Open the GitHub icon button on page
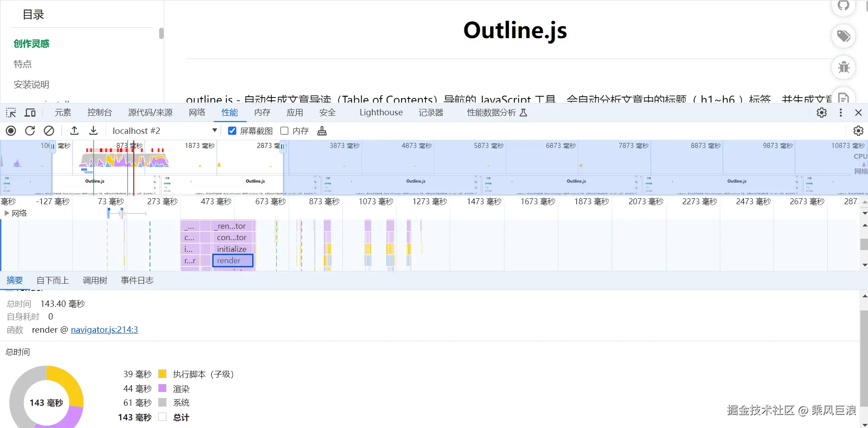The height and width of the screenshot is (428, 868). [x=844, y=5]
